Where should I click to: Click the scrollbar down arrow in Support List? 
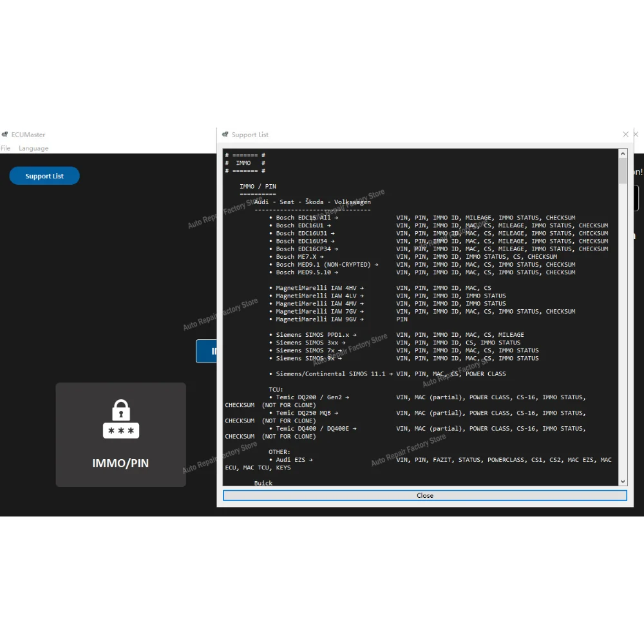(x=623, y=481)
